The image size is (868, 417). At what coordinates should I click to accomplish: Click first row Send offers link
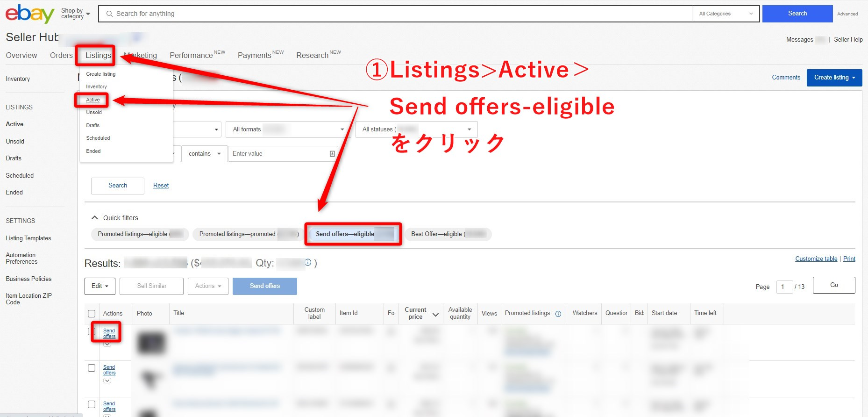(109, 333)
